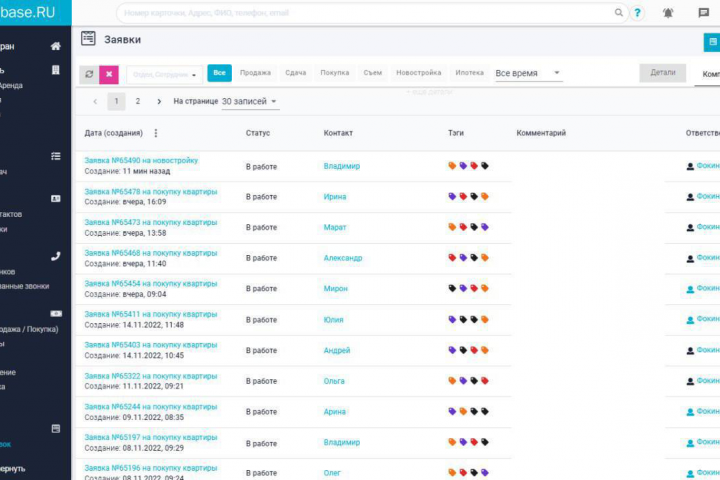Open the contacts card icon in the sidebar
This screenshot has height=480, width=720.
click(56, 198)
